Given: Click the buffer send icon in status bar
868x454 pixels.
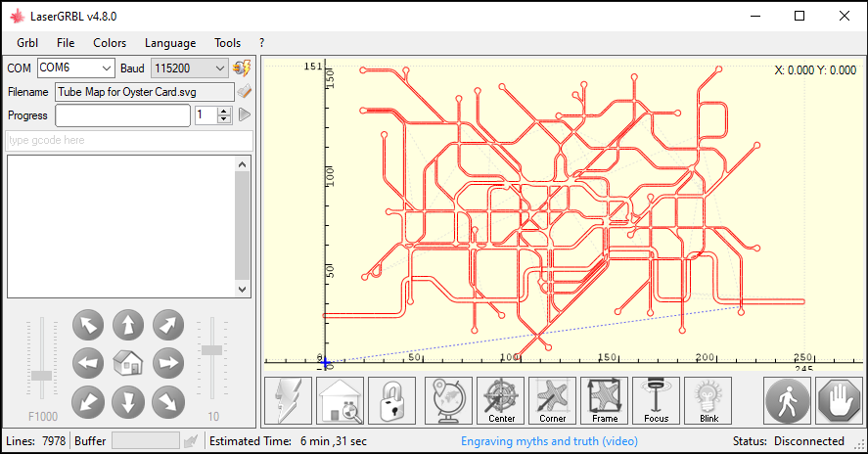Looking at the screenshot, I should (x=191, y=441).
